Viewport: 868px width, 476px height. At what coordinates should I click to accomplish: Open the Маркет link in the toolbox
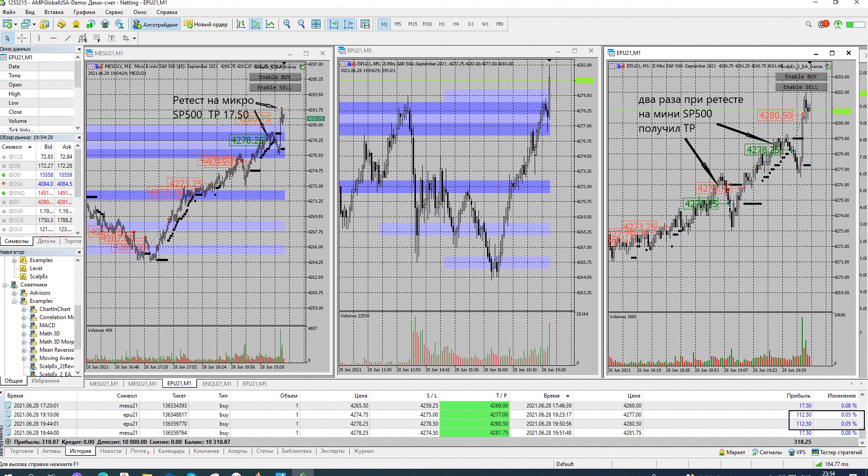[x=732, y=452]
